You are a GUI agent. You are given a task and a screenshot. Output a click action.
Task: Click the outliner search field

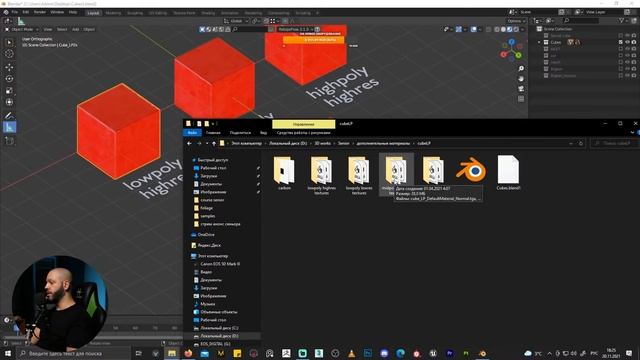[580, 20]
